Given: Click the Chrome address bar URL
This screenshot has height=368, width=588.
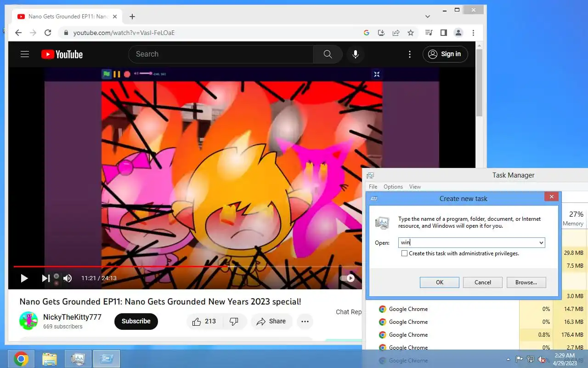Looking at the screenshot, I should (x=124, y=33).
